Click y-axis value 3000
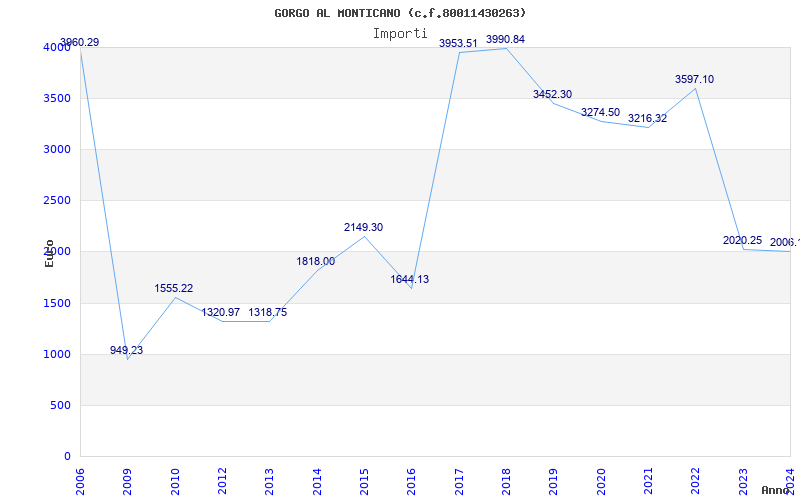The height and width of the screenshot is (500, 800). pyautogui.click(x=57, y=149)
